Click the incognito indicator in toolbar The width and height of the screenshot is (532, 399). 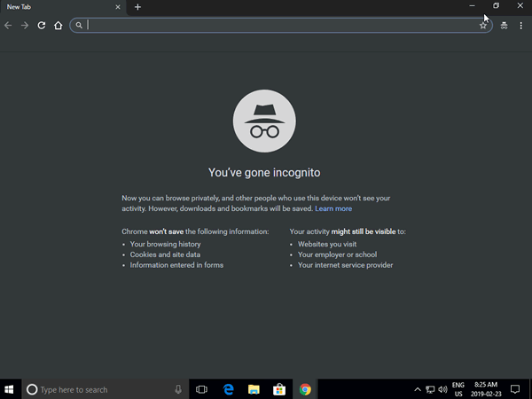tap(505, 26)
